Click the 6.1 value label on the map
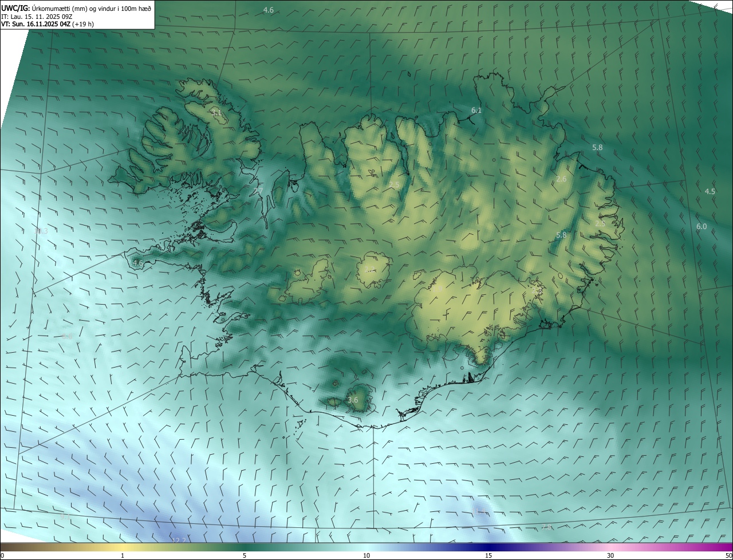The width and height of the screenshot is (733, 560). click(476, 110)
